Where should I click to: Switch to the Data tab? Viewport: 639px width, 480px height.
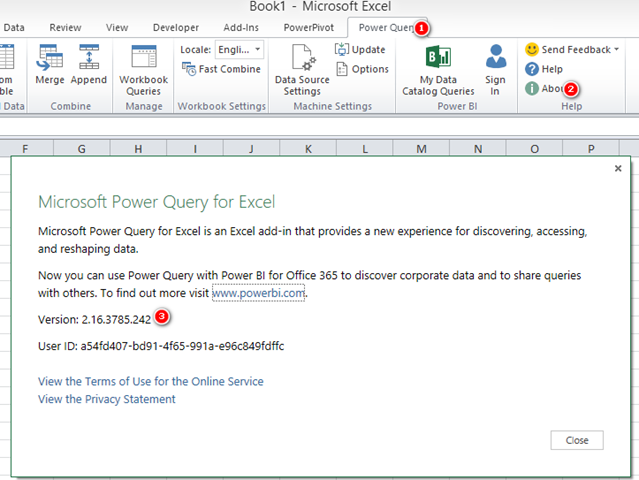tap(14, 28)
